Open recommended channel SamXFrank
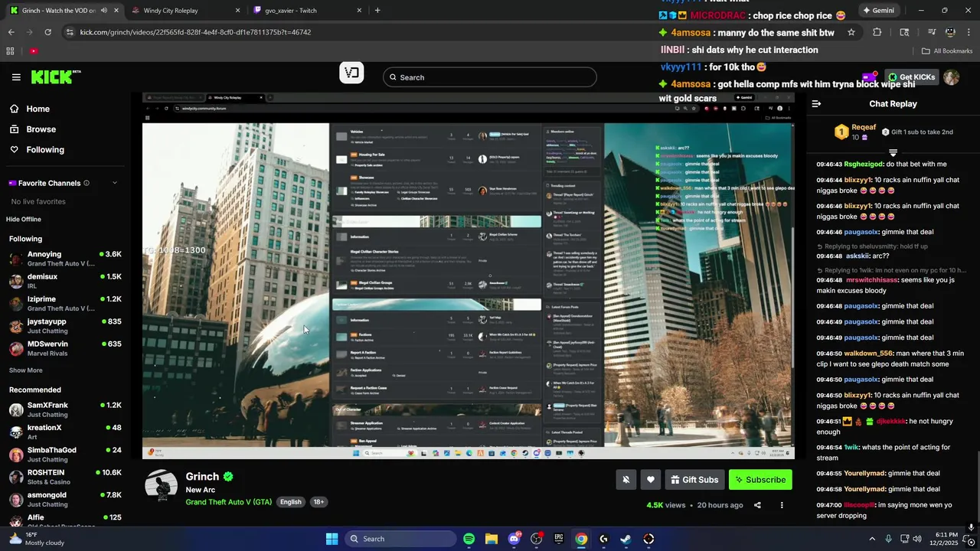The image size is (980, 551). click(x=65, y=409)
